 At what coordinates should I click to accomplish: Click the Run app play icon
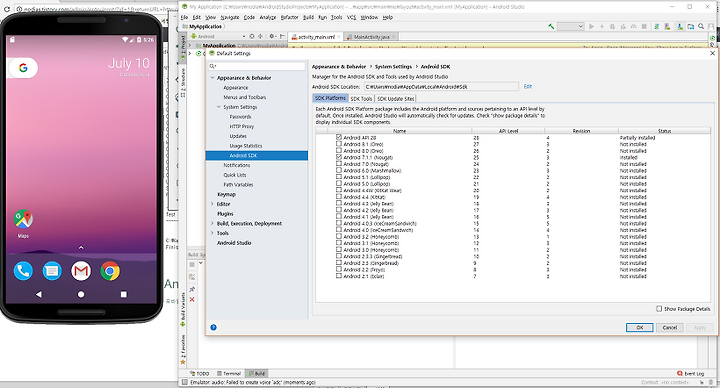591,27
